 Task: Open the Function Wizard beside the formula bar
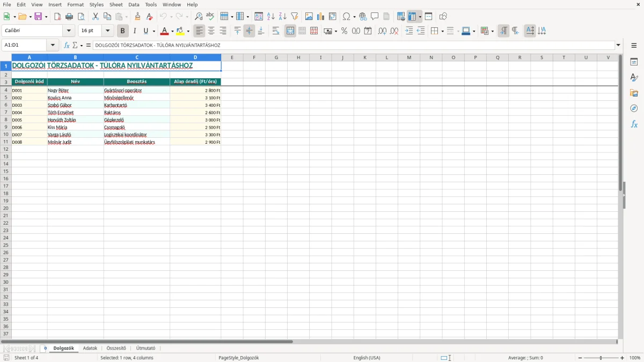click(67, 45)
